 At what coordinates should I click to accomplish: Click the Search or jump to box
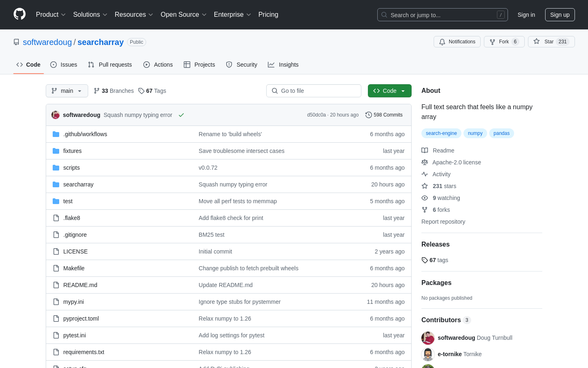coord(443,15)
